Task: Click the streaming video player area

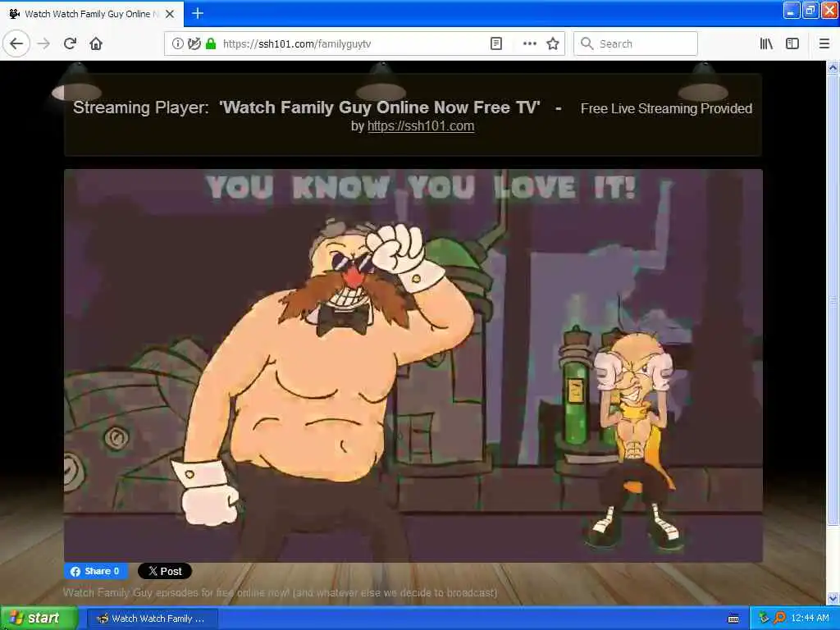Action: [413, 365]
